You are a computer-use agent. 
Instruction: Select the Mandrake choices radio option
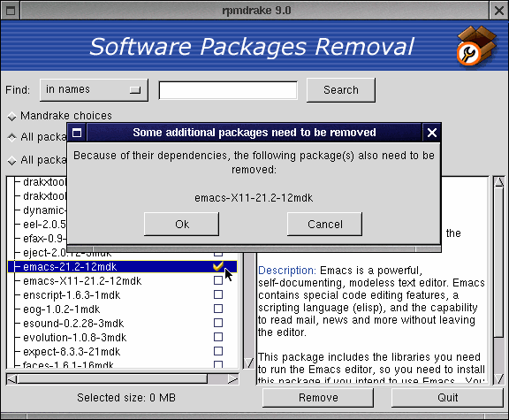pyautogui.click(x=12, y=116)
